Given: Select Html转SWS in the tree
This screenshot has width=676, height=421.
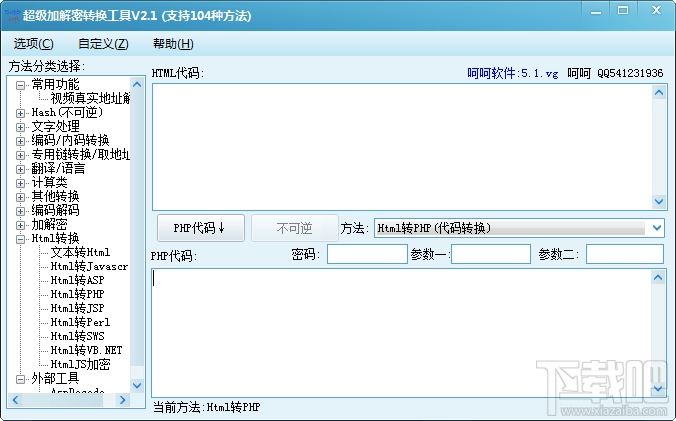Looking at the screenshot, I should click(x=78, y=336).
